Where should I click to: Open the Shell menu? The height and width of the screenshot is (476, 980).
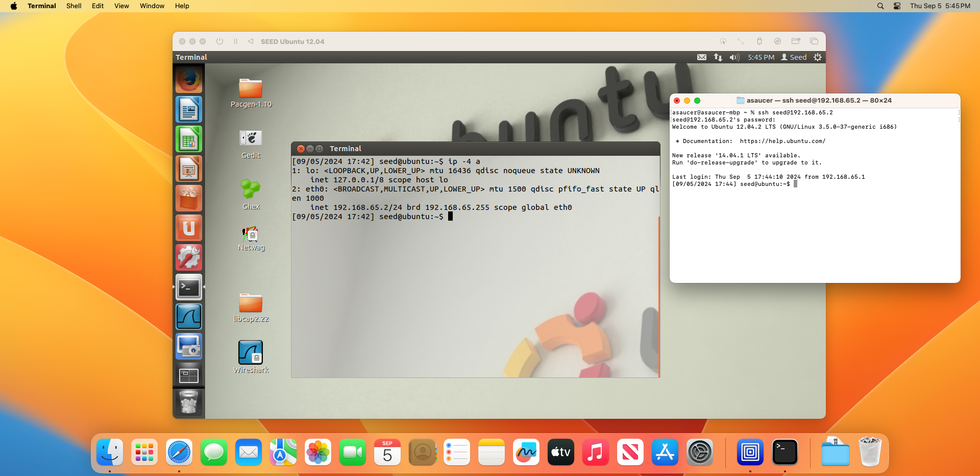coord(73,6)
